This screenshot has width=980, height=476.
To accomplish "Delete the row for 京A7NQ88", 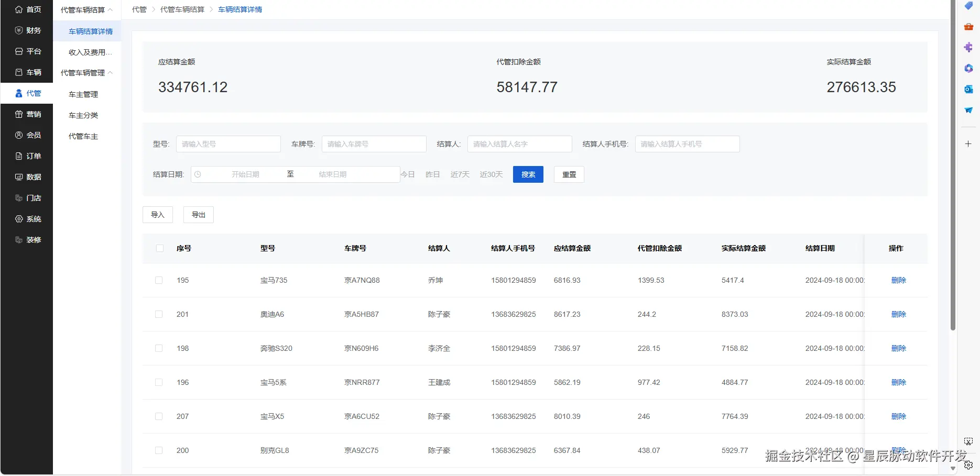I will (x=899, y=280).
